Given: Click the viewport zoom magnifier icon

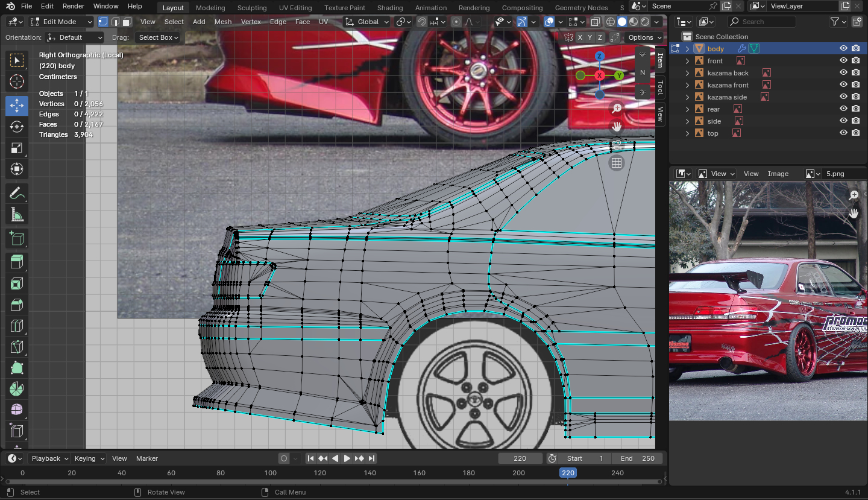Looking at the screenshot, I should point(617,109).
